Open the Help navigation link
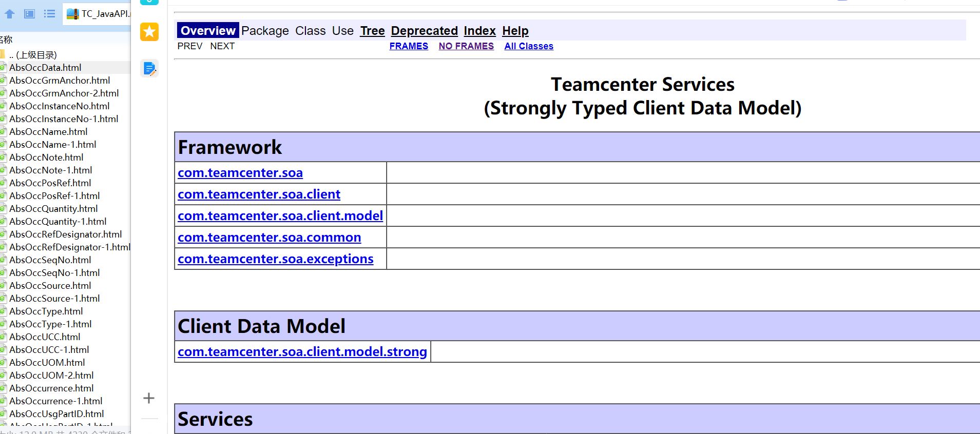 click(x=515, y=31)
